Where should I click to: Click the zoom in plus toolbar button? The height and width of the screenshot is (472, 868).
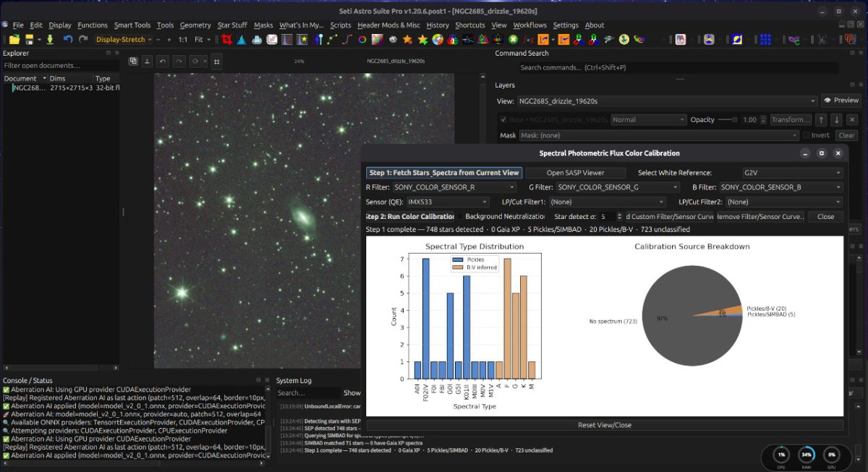click(x=169, y=40)
